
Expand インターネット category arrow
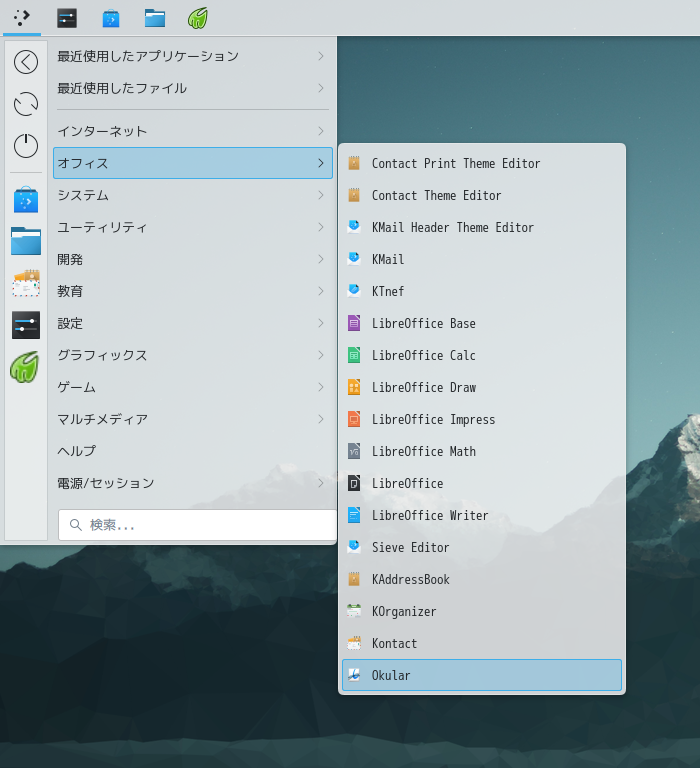(321, 131)
